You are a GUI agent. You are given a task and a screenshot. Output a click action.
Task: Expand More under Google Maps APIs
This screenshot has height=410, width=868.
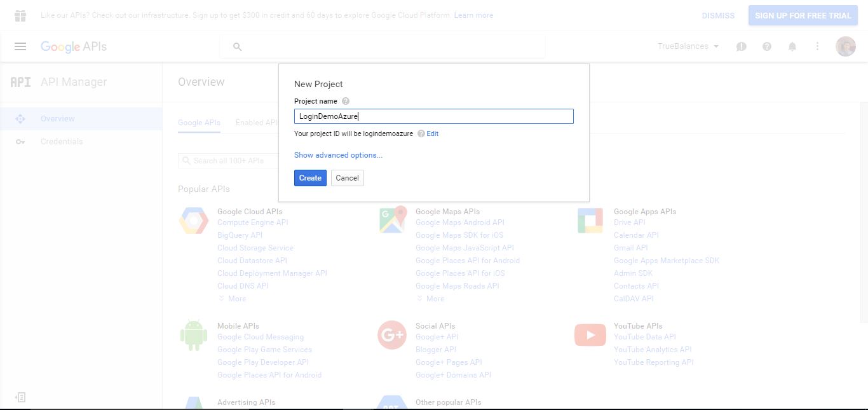(430, 299)
